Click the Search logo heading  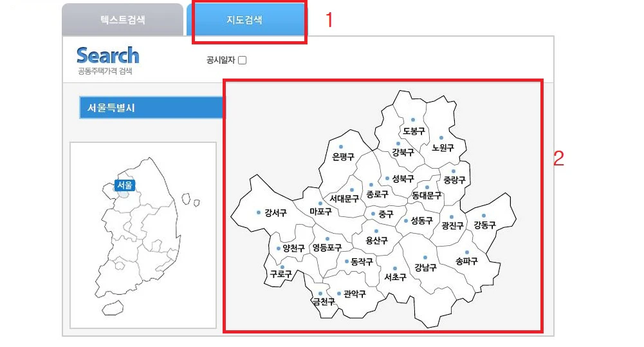tap(107, 55)
